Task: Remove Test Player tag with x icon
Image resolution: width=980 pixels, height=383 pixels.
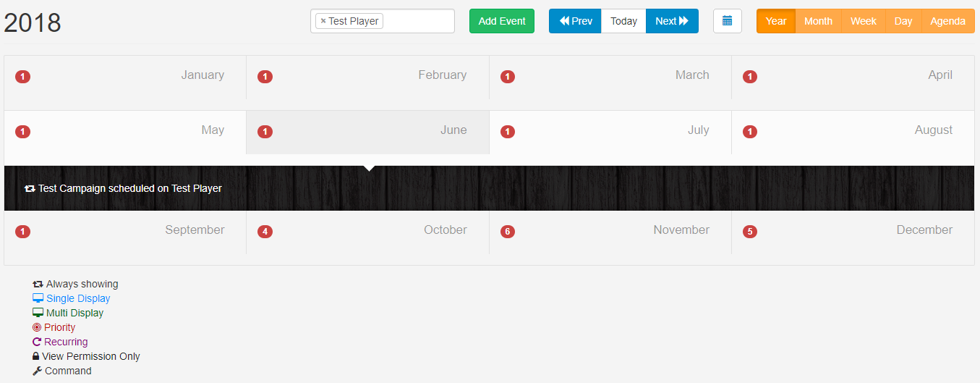Action: [x=323, y=21]
